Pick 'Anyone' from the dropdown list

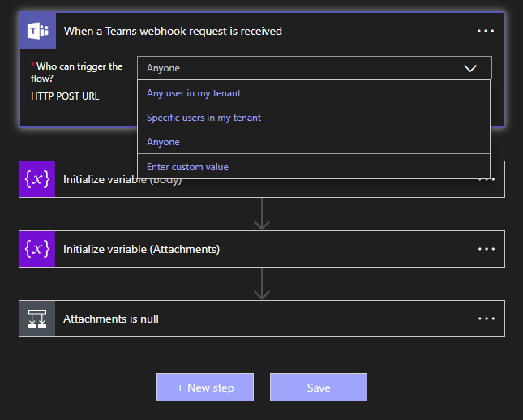pyautogui.click(x=163, y=142)
